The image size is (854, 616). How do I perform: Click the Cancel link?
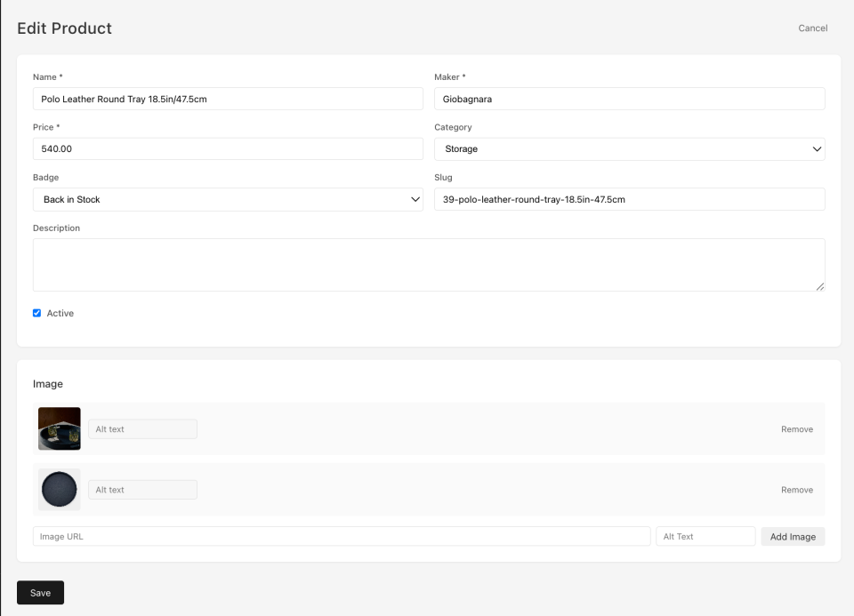[x=812, y=28]
